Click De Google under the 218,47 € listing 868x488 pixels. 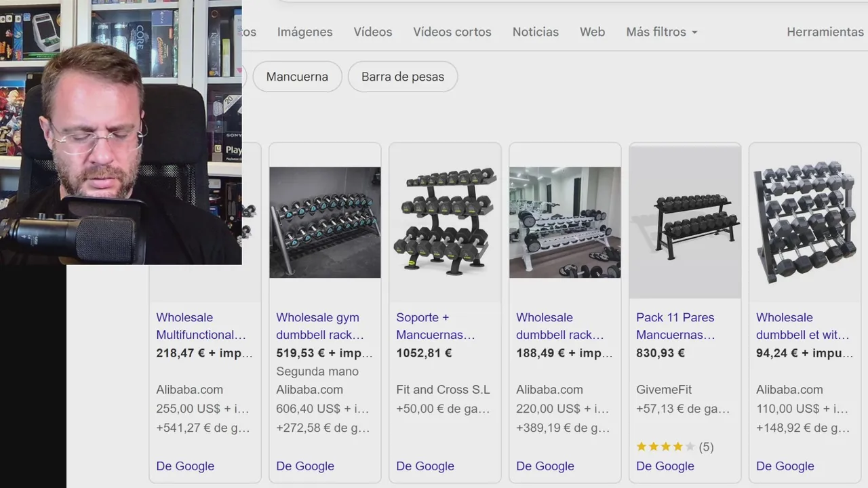185,466
